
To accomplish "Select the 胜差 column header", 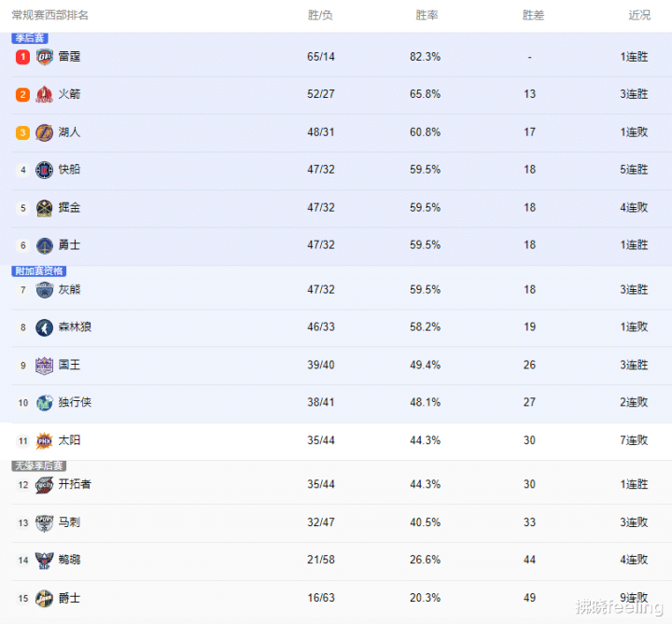I will coord(533,16).
